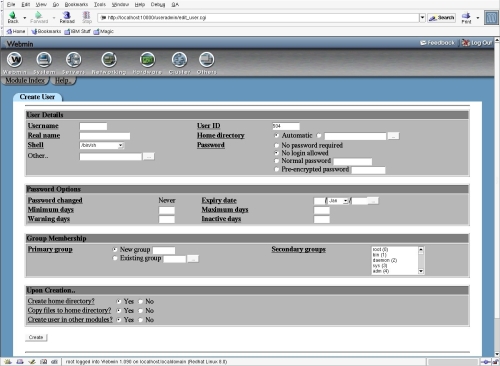
Task: Open the Edit menu
Action: tap(26, 4)
